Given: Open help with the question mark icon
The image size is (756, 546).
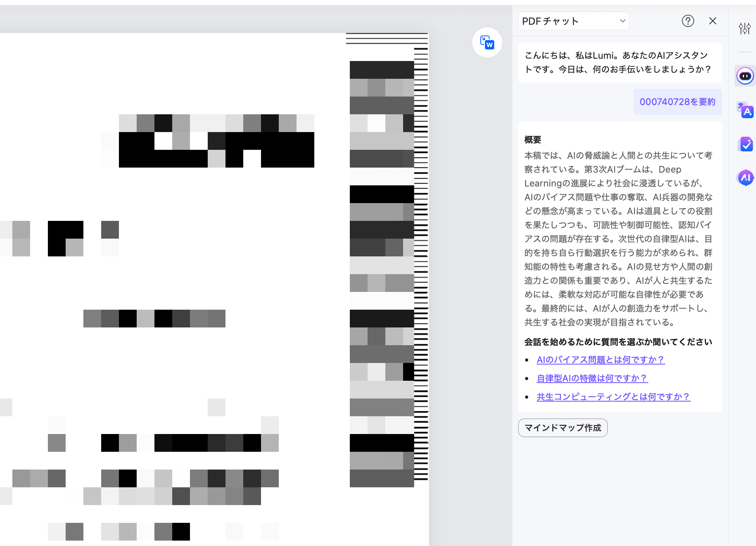Looking at the screenshot, I should pyautogui.click(x=688, y=21).
